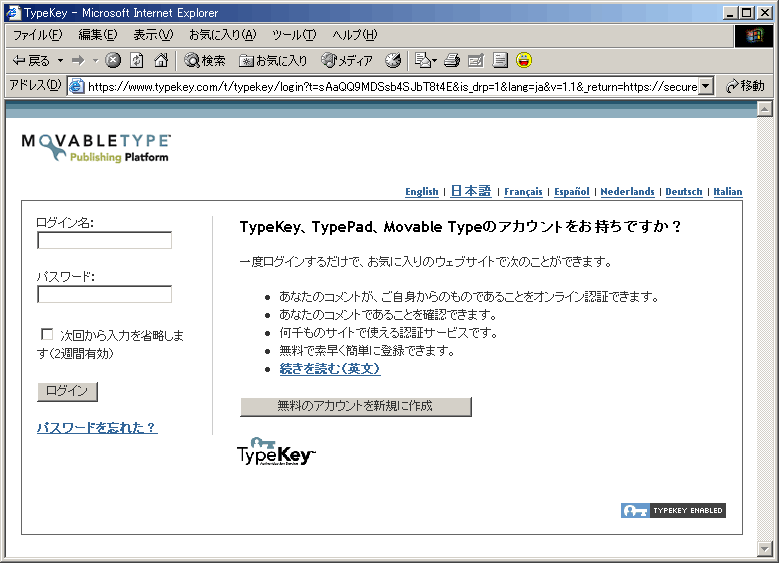Switch language to Nederlands
Image resolution: width=779 pixels, height=563 pixels.
pyautogui.click(x=627, y=192)
